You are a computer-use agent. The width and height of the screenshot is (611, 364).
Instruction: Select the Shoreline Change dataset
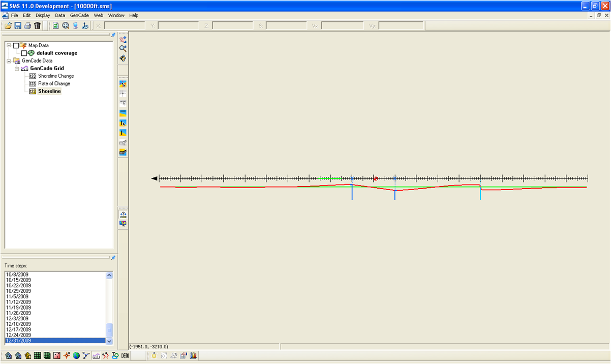[x=56, y=76]
